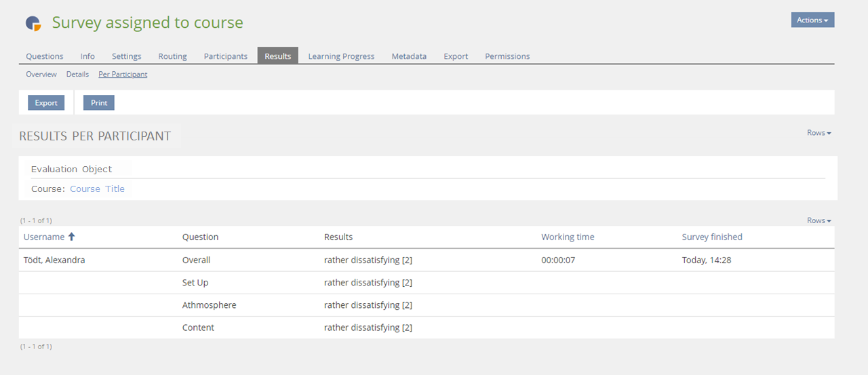This screenshot has height=375, width=868.
Task: Expand the upper Rows dropdown
Action: pyautogui.click(x=818, y=133)
